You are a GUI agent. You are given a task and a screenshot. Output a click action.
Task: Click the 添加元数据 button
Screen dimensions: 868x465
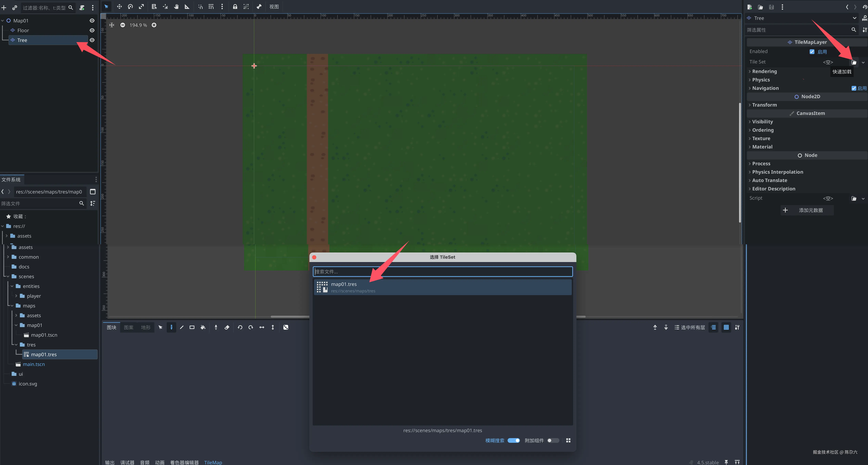pos(807,210)
